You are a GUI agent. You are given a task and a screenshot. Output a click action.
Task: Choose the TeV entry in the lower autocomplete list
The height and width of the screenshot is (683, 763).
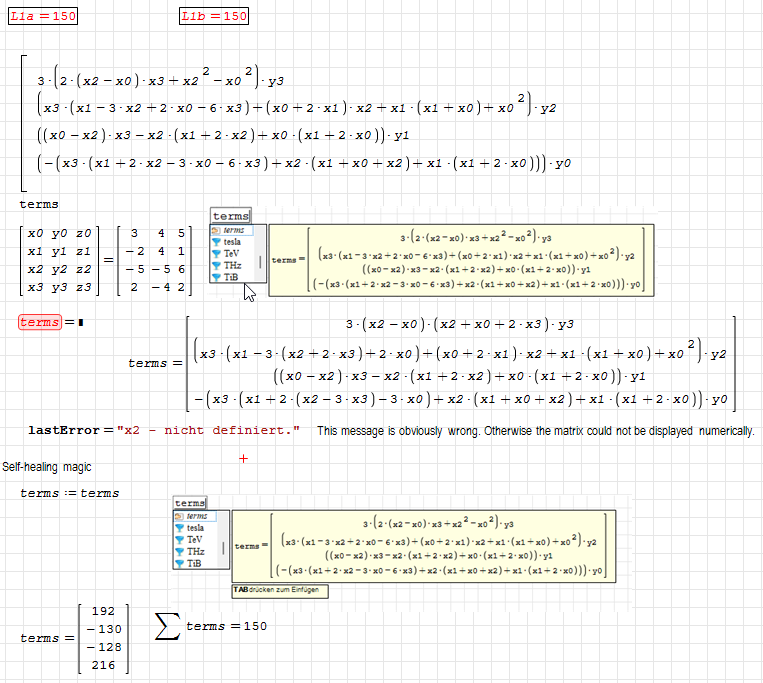pos(195,540)
